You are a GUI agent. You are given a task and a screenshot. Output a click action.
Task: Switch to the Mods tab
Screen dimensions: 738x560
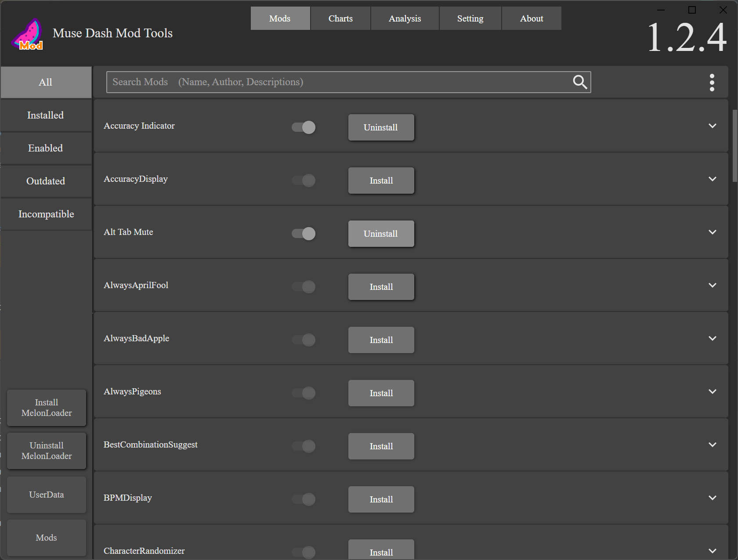click(280, 18)
